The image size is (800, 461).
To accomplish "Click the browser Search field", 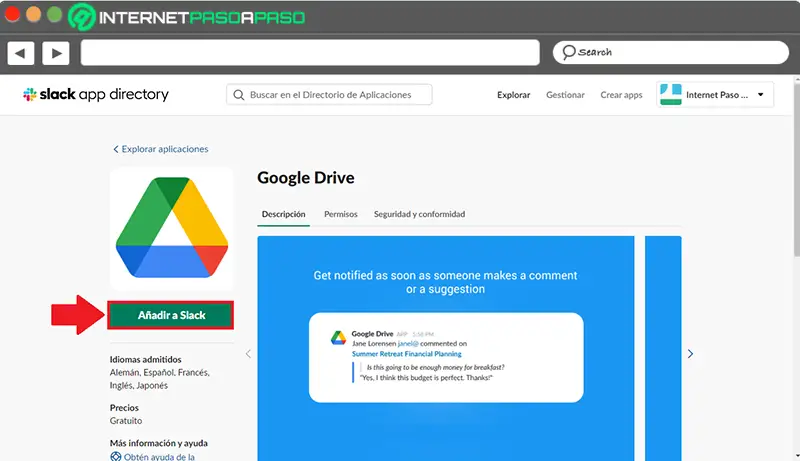I will (x=670, y=53).
